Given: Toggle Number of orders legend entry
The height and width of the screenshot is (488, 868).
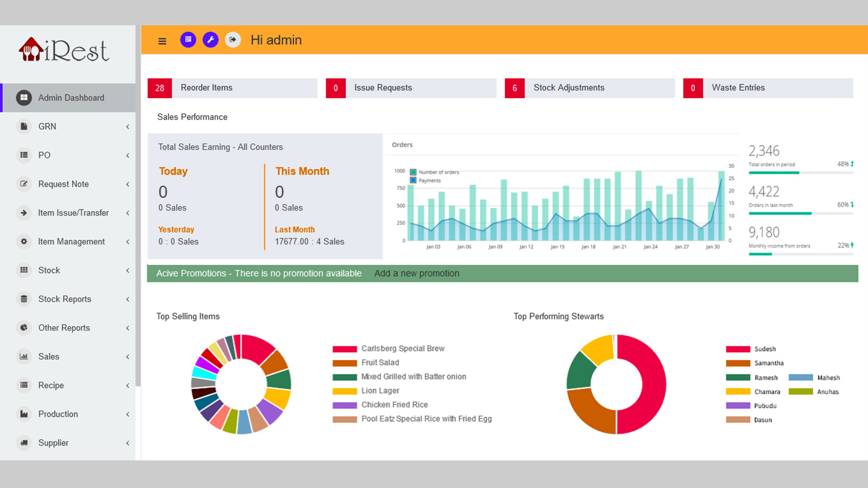Looking at the screenshot, I should pyautogui.click(x=434, y=172).
